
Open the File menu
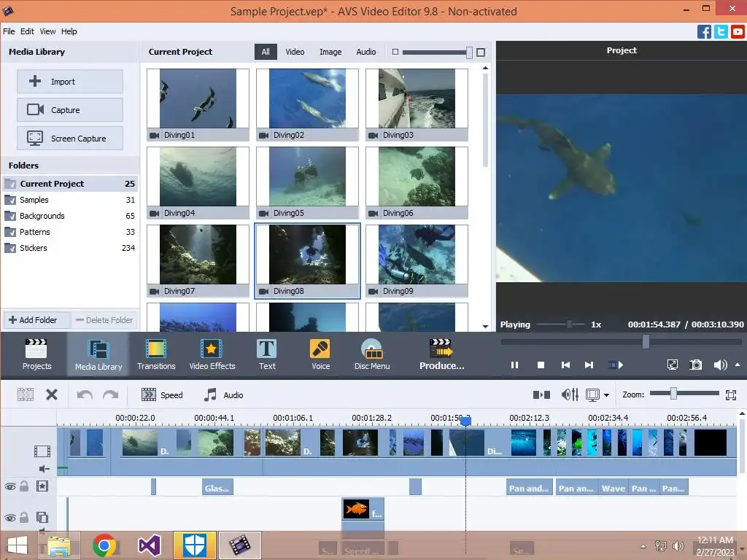click(x=9, y=31)
